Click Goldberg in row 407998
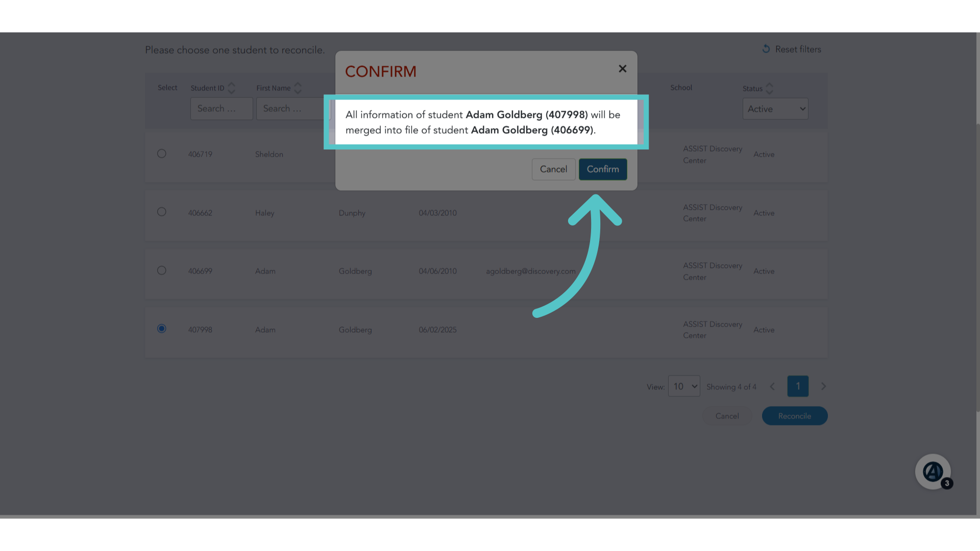Image resolution: width=980 pixels, height=551 pixels. pyautogui.click(x=355, y=330)
